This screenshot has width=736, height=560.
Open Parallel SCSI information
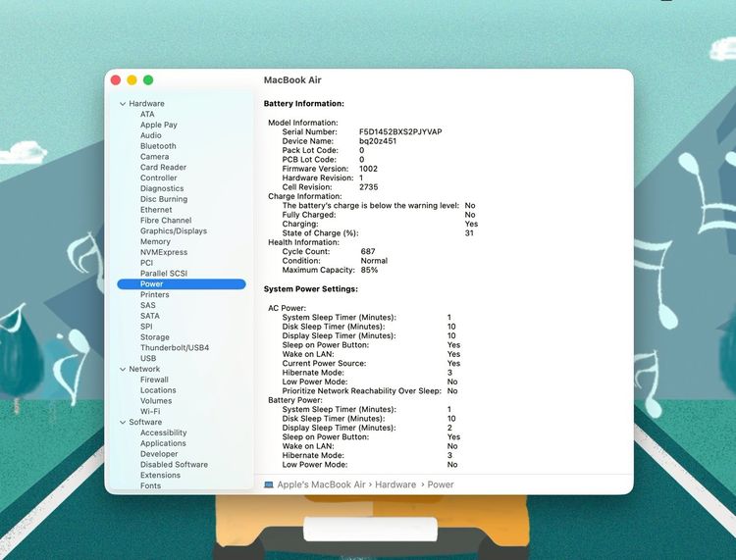pyautogui.click(x=163, y=273)
